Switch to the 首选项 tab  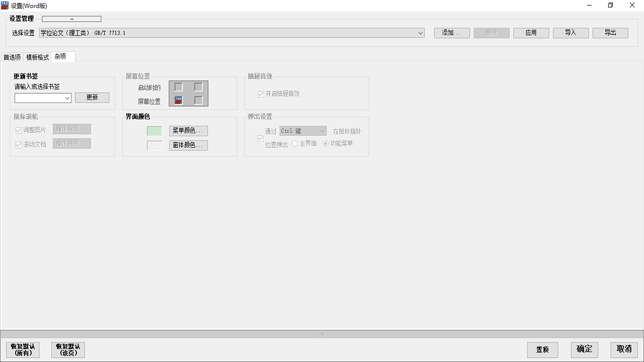pyautogui.click(x=12, y=57)
